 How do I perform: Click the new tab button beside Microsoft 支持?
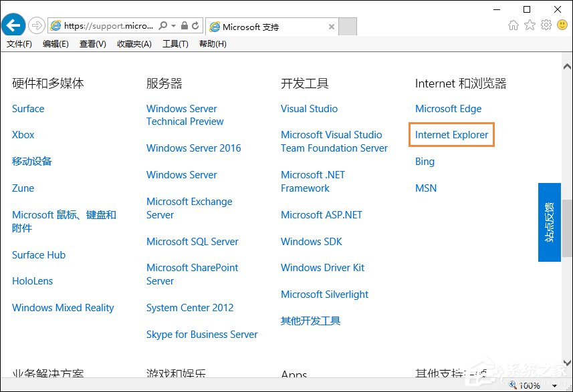point(348,27)
